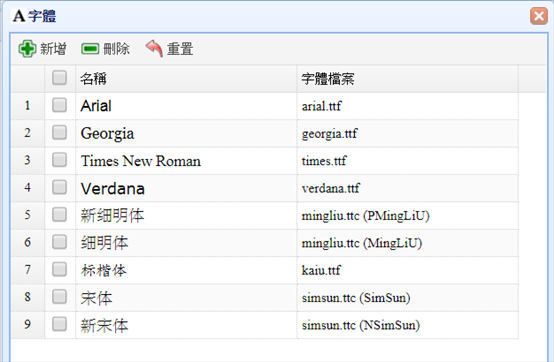Screen dimensions: 554x362
Task: Select the 宋体 font row
Action: pos(265,298)
